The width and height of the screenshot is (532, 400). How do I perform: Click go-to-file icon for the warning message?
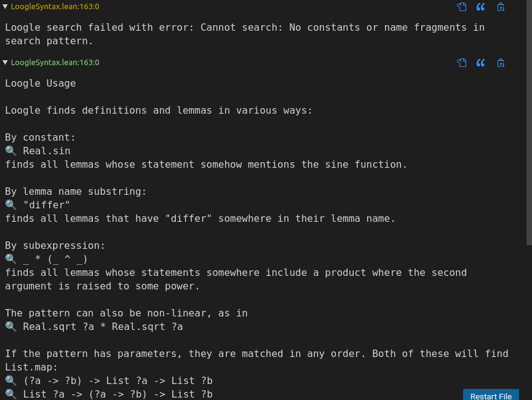click(x=461, y=7)
